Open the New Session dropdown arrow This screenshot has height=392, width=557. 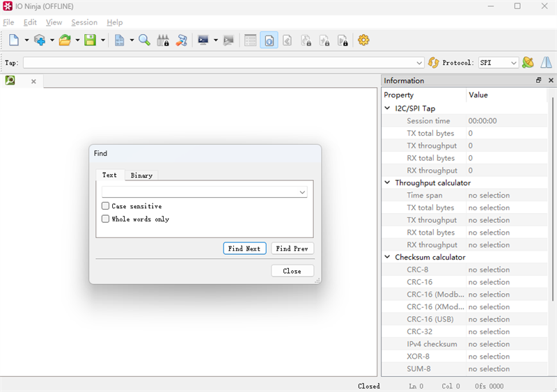click(x=26, y=40)
